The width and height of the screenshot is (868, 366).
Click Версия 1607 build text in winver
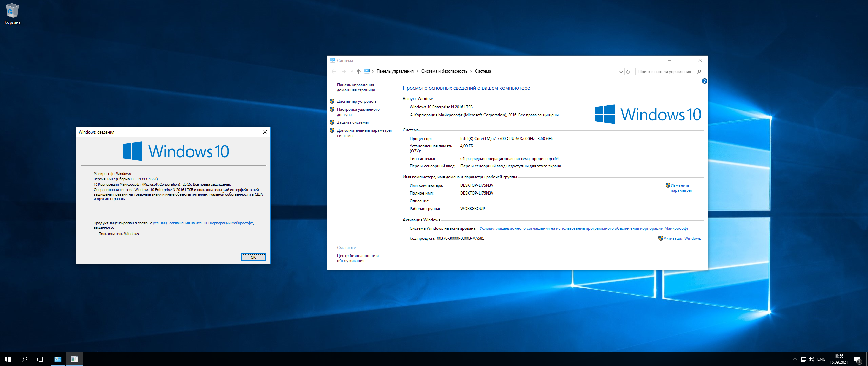point(126,179)
